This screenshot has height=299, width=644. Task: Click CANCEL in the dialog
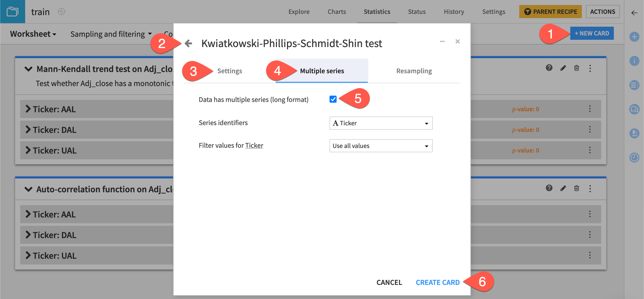point(389,282)
